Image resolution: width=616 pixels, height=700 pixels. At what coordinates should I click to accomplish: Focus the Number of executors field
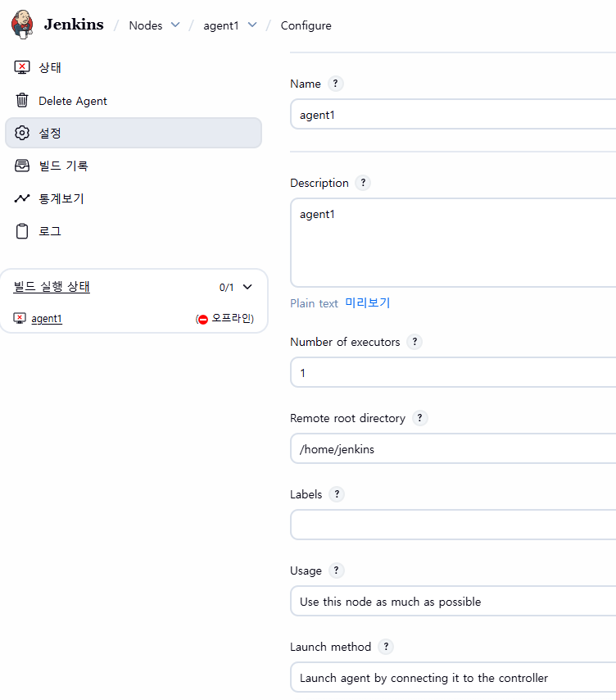pos(453,372)
